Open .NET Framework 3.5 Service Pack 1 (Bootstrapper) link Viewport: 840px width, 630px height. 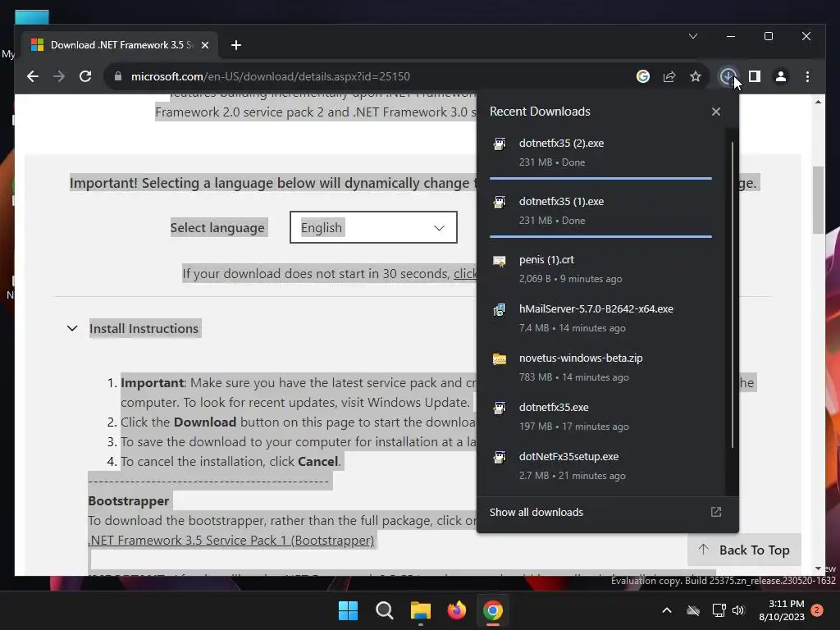pos(231,540)
